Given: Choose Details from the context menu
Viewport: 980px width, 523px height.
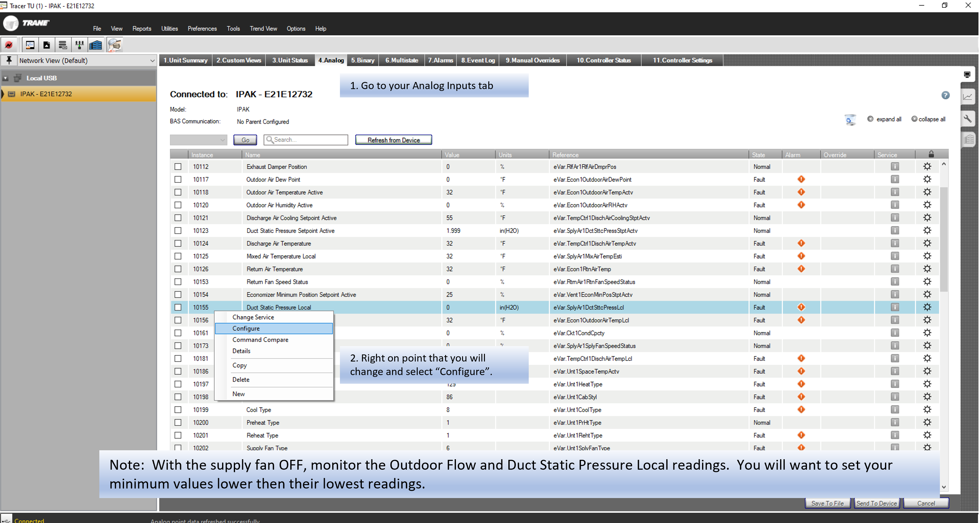Looking at the screenshot, I should click(274, 351).
